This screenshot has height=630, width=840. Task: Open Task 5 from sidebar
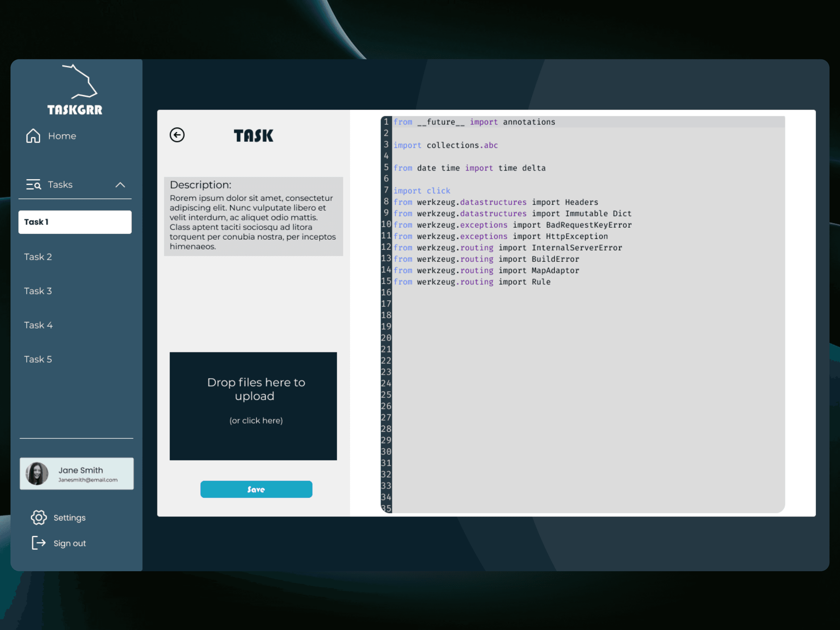(x=38, y=359)
